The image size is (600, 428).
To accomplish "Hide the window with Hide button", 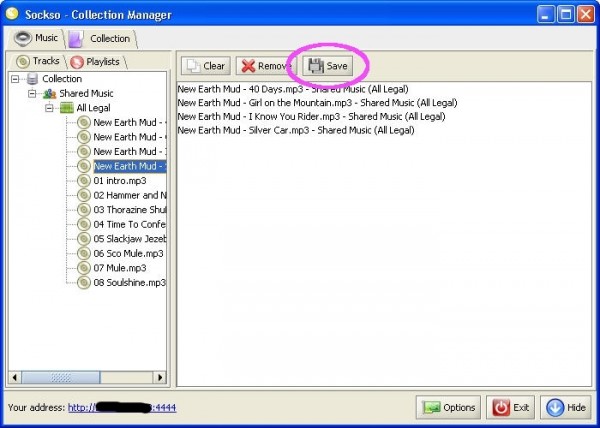I will [x=566, y=407].
